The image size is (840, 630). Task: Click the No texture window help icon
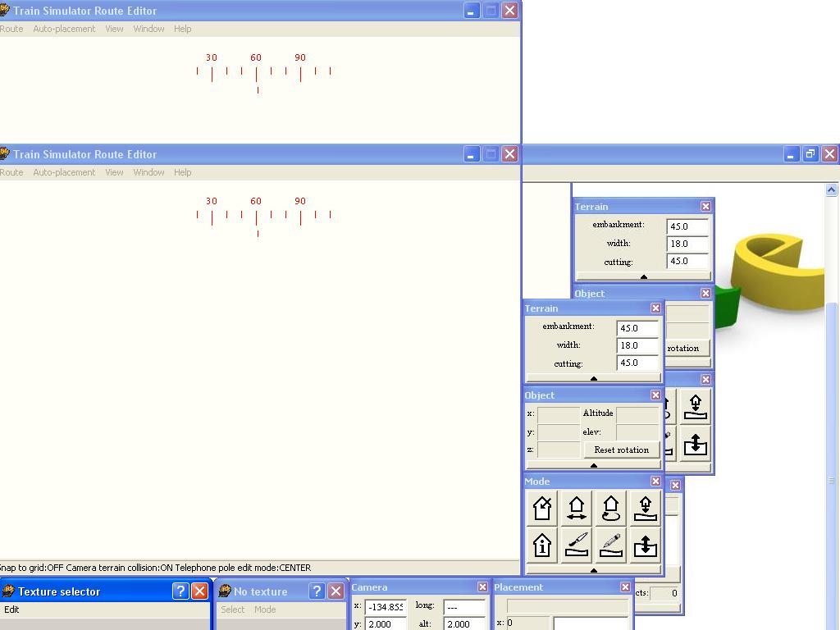click(317, 591)
